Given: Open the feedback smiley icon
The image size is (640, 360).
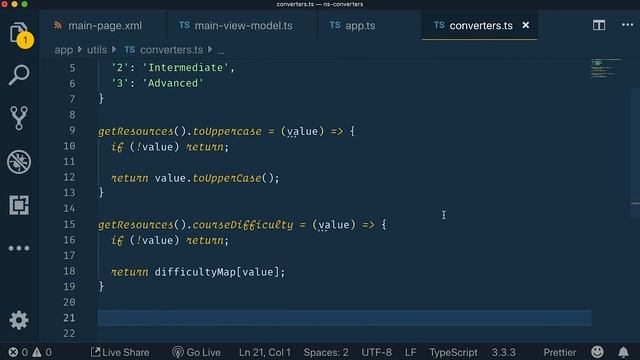Looking at the screenshot, I should 597,352.
